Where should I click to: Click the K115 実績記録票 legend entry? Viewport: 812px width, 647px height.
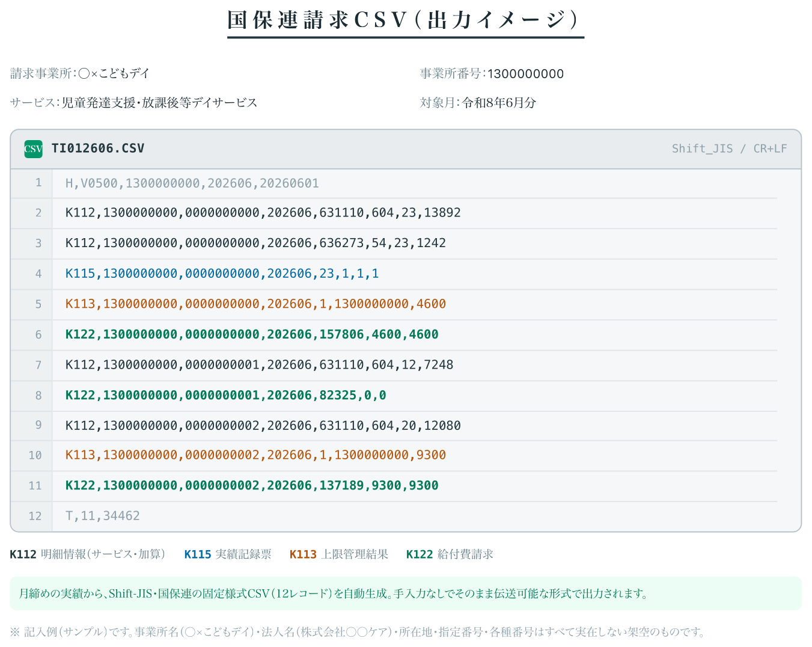point(228,554)
